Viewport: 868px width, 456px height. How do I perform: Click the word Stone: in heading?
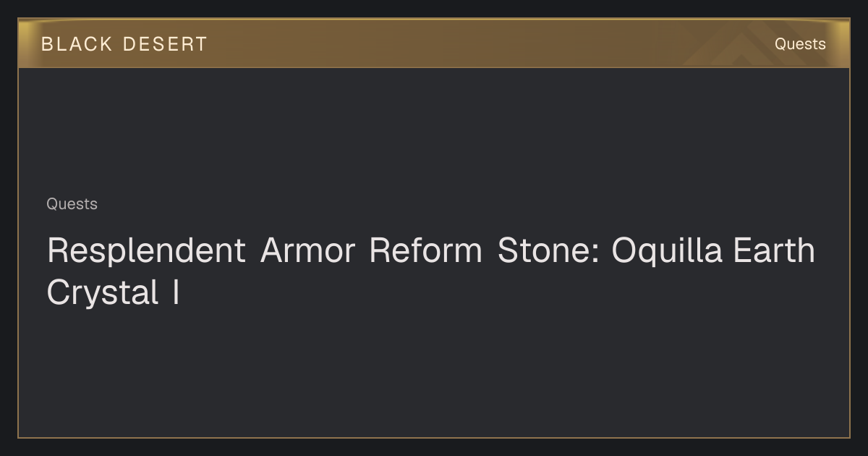click(548, 251)
